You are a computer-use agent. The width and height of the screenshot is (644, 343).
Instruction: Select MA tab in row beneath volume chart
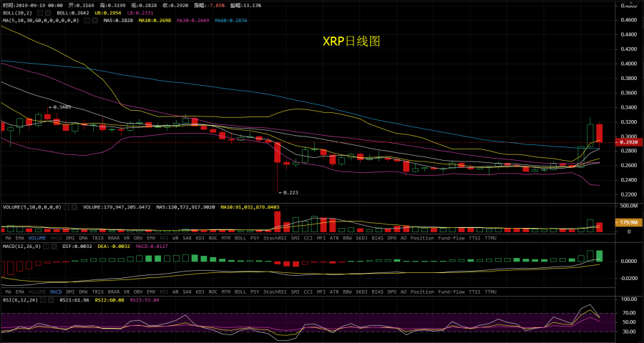[7, 237]
